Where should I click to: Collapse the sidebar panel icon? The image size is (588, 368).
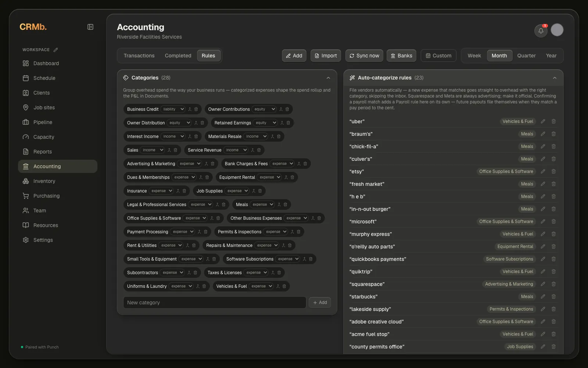pos(90,27)
